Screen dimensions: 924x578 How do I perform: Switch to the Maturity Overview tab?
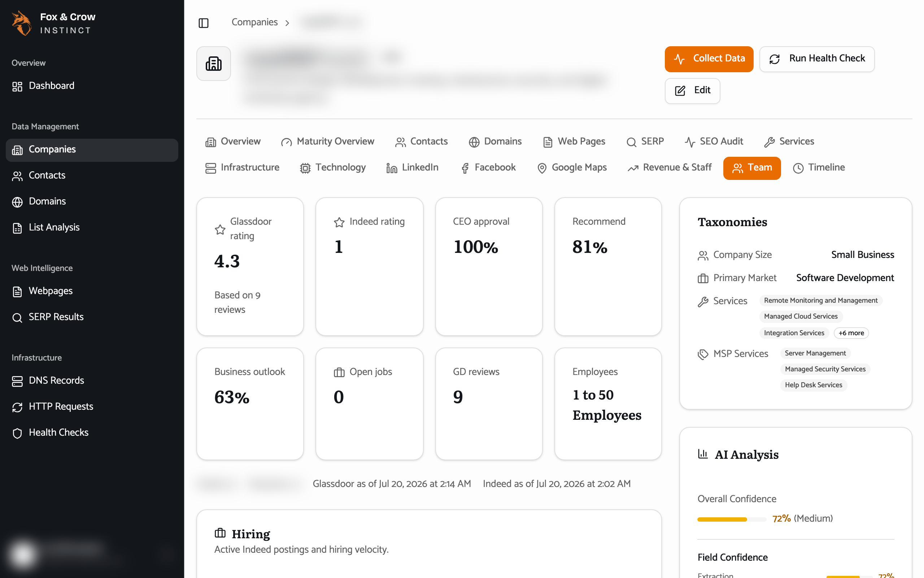pos(328,142)
